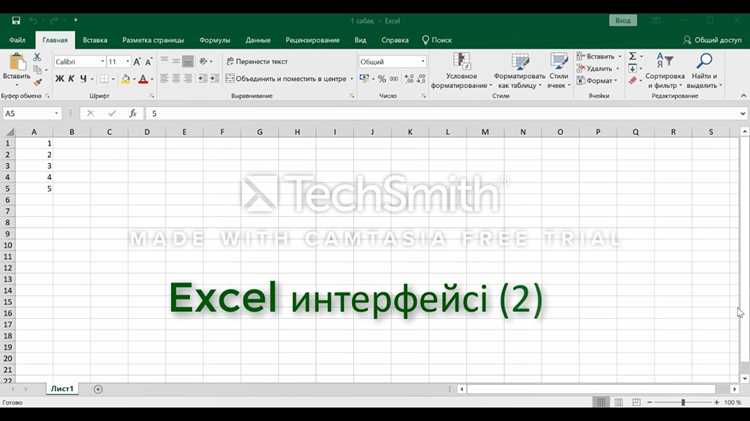Toggle center text horizontally

176,78
